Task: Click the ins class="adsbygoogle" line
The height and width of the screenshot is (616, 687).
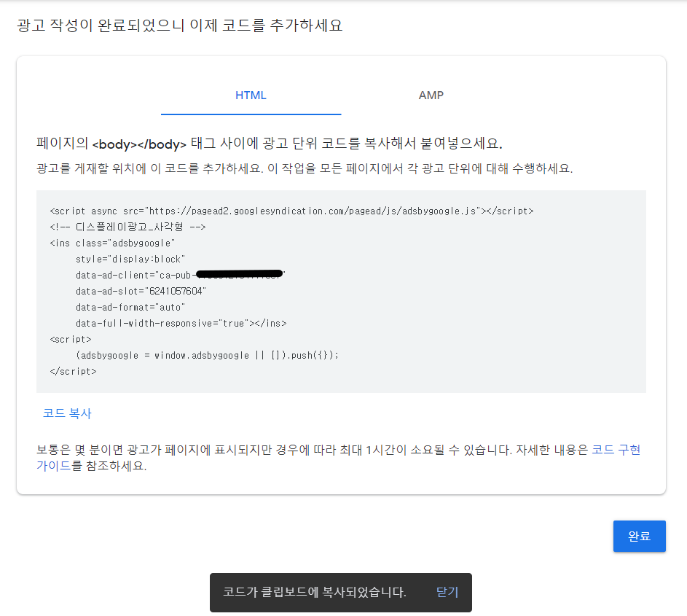Action: coord(112,243)
